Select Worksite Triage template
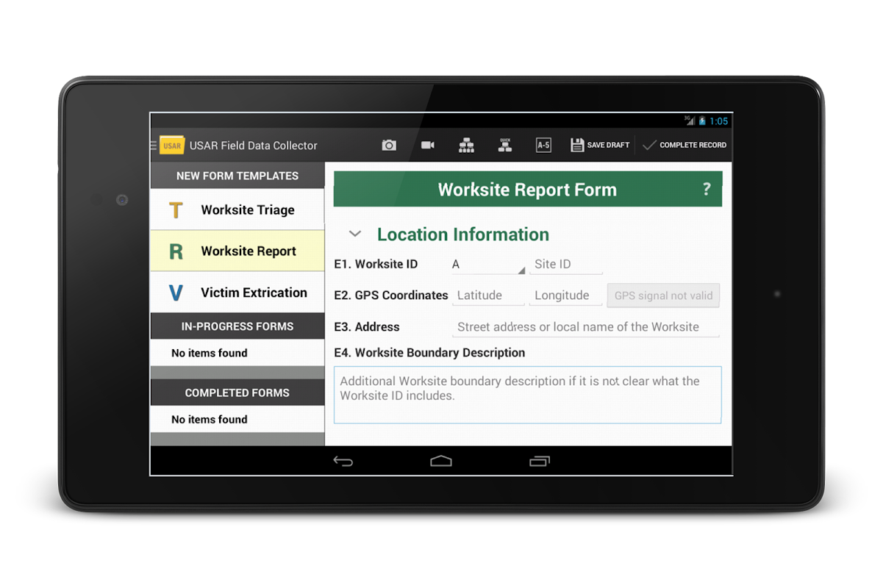 [237, 209]
